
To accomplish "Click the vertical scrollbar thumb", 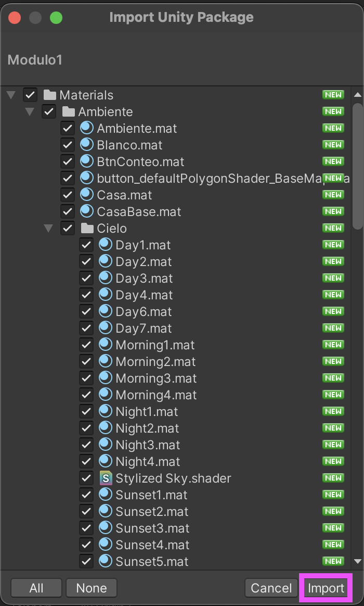I will point(358,166).
